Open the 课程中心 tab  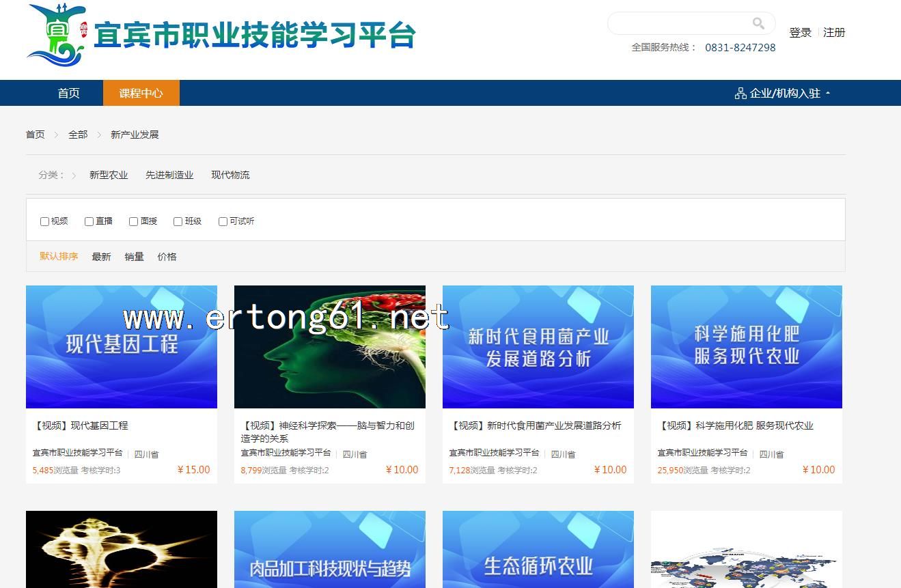[x=141, y=94]
